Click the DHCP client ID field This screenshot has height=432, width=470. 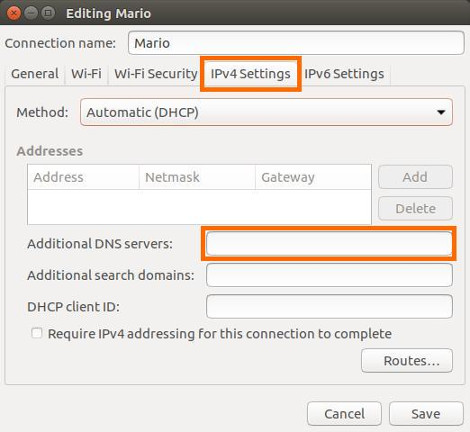pyautogui.click(x=329, y=306)
